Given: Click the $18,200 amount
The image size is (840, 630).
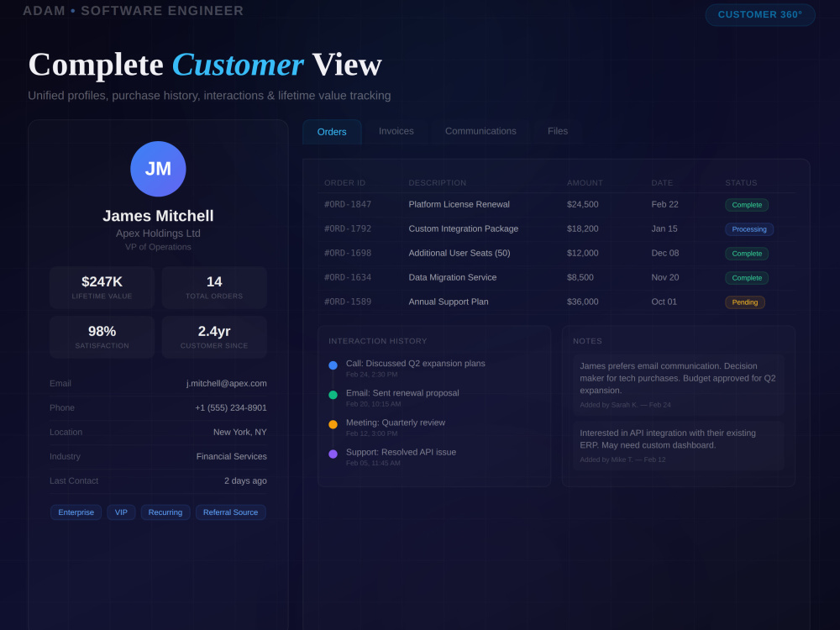Looking at the screenshot, I should [582, 228].
